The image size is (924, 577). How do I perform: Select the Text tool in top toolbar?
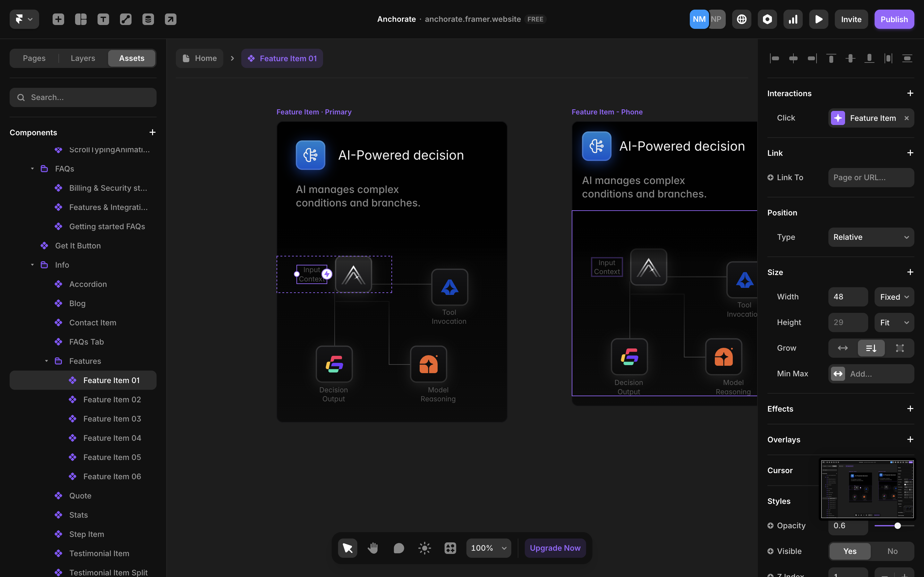(x=103, y=19)
